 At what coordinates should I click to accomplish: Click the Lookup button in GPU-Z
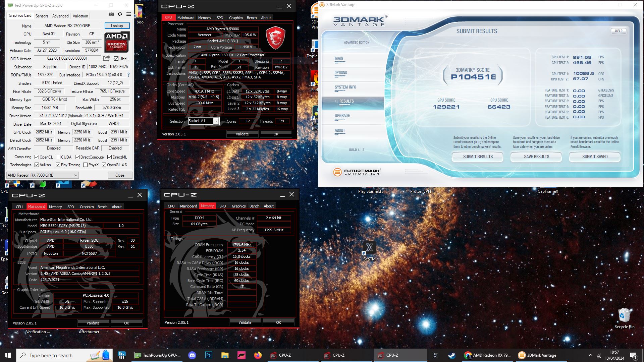[x=117, y=25]
